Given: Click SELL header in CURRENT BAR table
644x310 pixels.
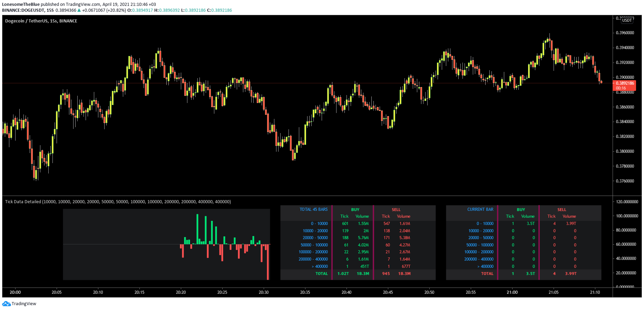Looking at the screenshot, I should pos(562,210).
